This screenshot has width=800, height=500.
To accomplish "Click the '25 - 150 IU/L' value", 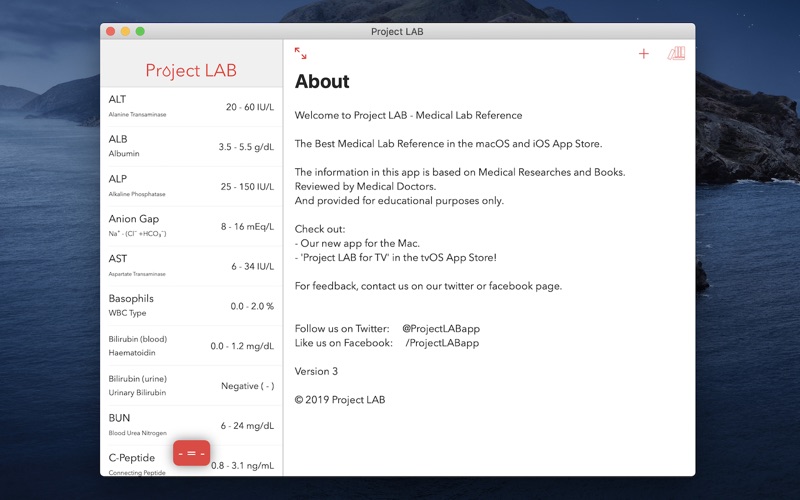I will pyautogui.click(x=247, y=187).
